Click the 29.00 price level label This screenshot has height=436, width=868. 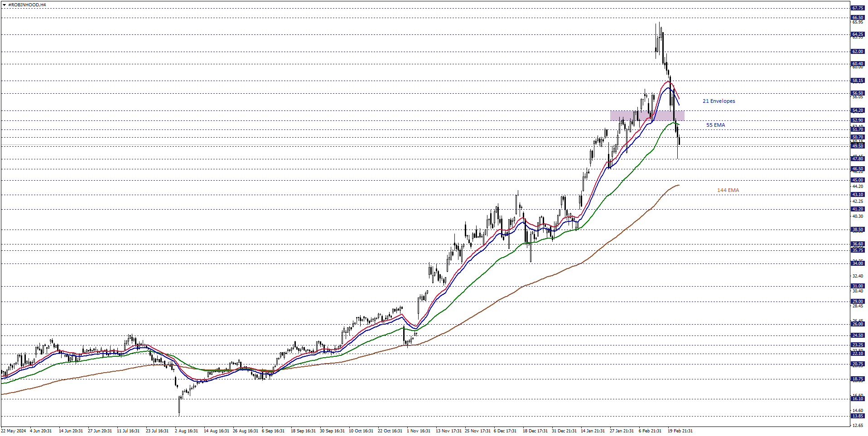858,302
